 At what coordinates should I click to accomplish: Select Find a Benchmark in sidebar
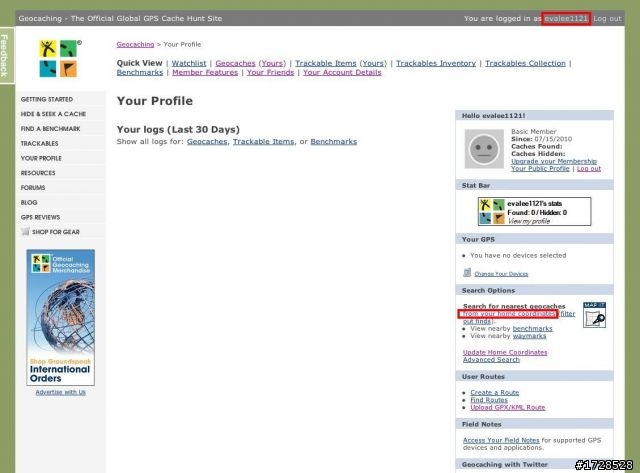tap(51, 129)
